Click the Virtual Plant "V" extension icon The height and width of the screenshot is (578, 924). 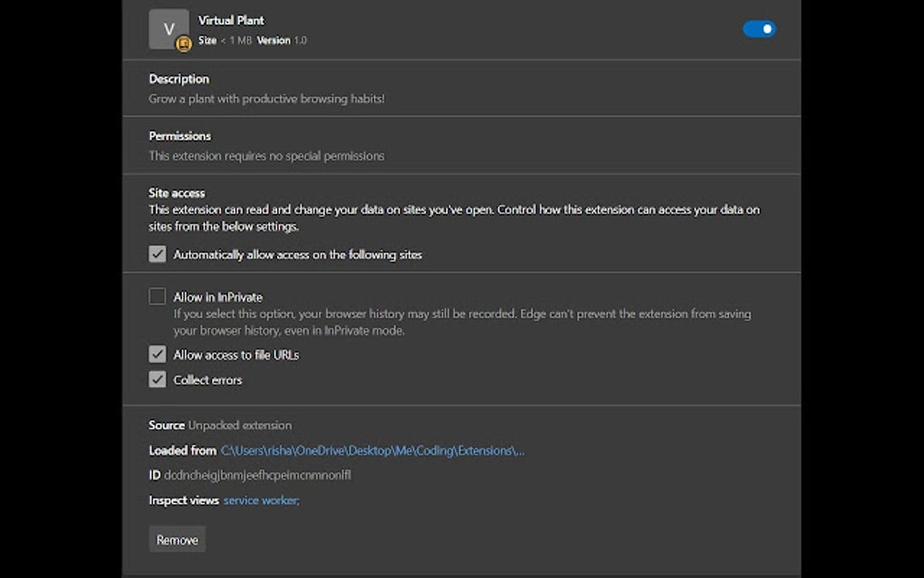[x=168, y=29]
